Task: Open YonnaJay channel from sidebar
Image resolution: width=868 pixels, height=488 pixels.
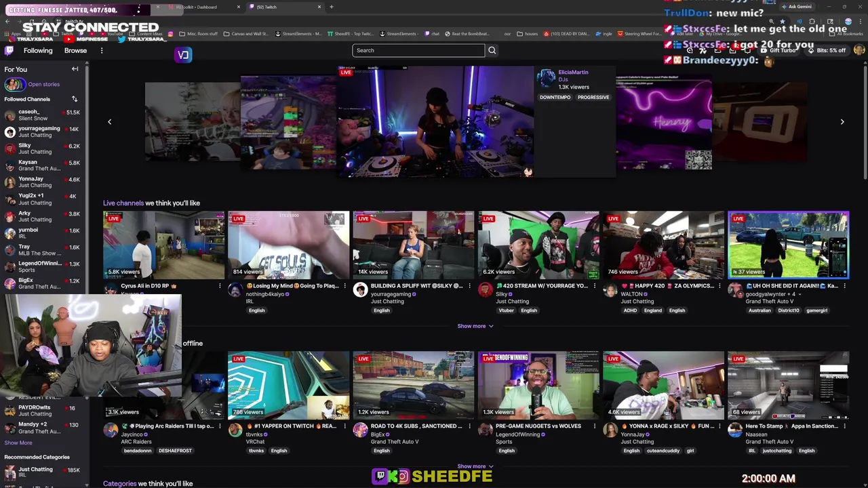Action: [x=42, y=182]
